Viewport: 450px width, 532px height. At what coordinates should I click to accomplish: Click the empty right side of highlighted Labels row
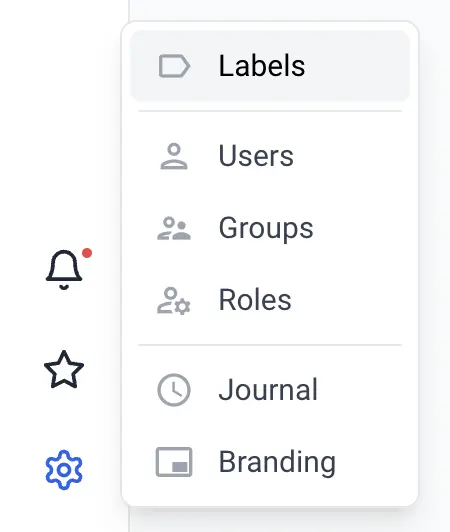356,66
